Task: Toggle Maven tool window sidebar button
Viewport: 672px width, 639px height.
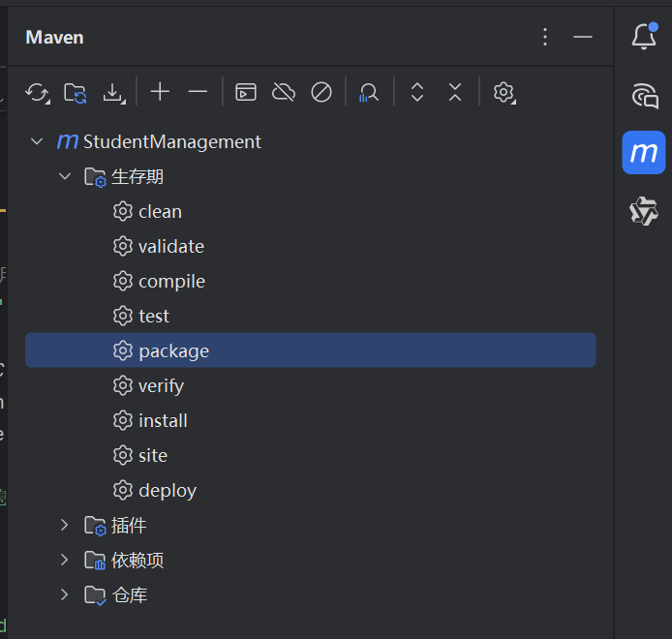Action: pyautogui.click(x=644, y=152)
